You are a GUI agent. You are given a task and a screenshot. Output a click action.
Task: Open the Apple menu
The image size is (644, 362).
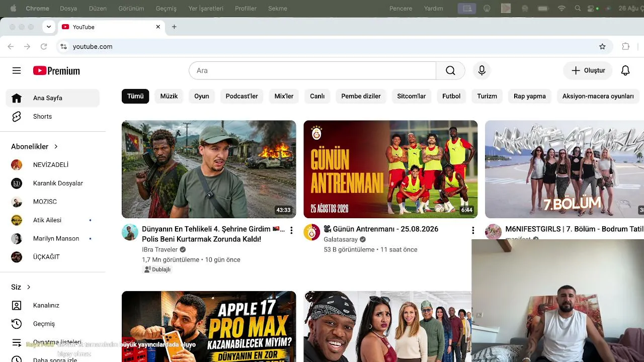click(13, 9)
